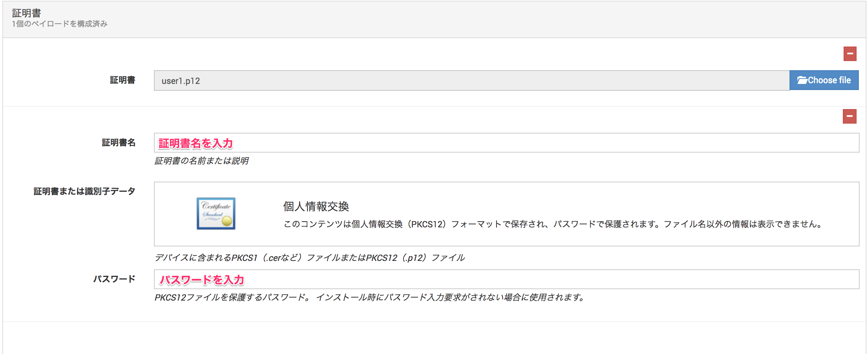The height and width of the screenshot is (354, 868).
Task: Click the 1個のペイロードを構成済み subtitle
Action: (60, 24)
